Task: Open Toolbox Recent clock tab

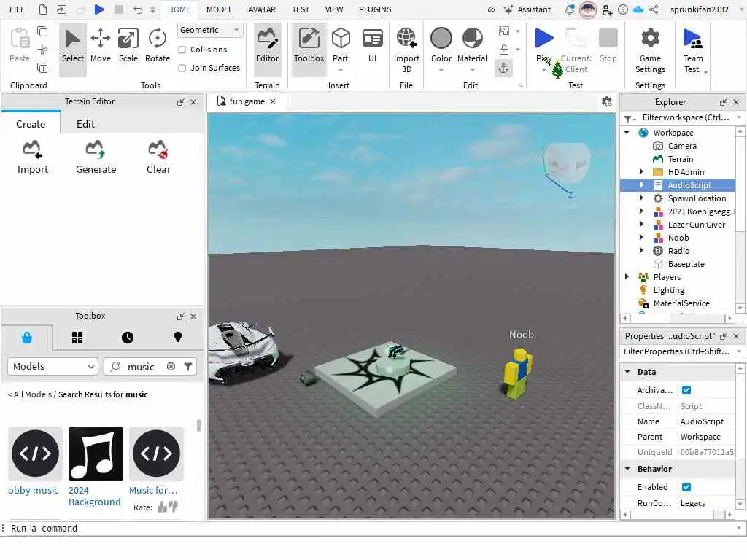Action: 128,338
